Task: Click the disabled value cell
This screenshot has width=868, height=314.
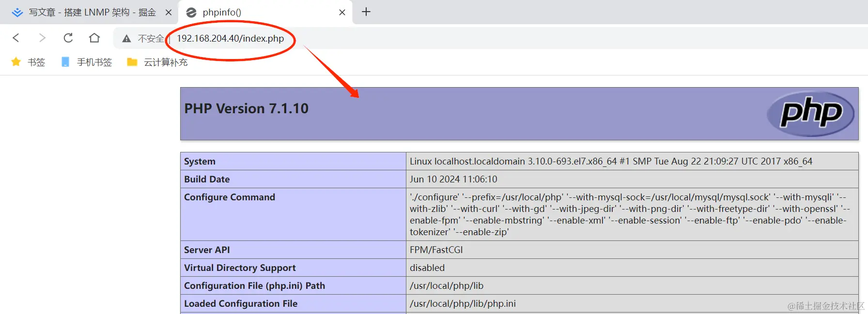Action: (x=632, y=268)
